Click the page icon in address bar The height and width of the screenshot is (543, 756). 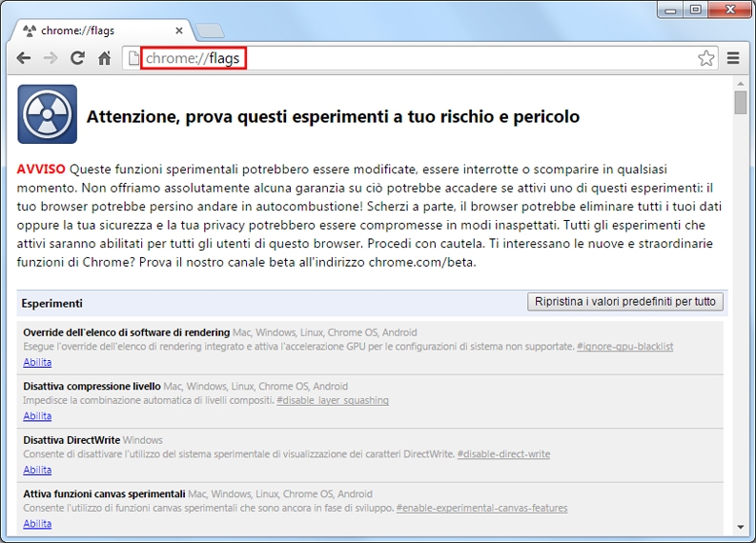tap(133, 58)
